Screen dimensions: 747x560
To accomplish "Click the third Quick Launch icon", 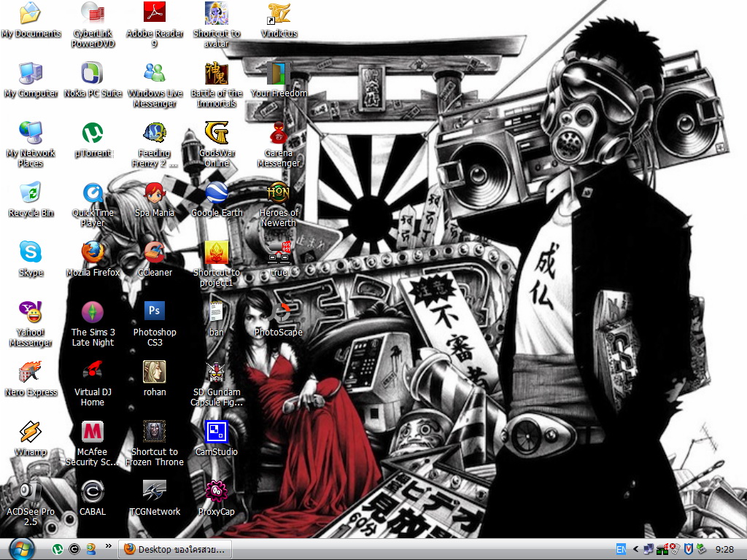I will [91, 550].
